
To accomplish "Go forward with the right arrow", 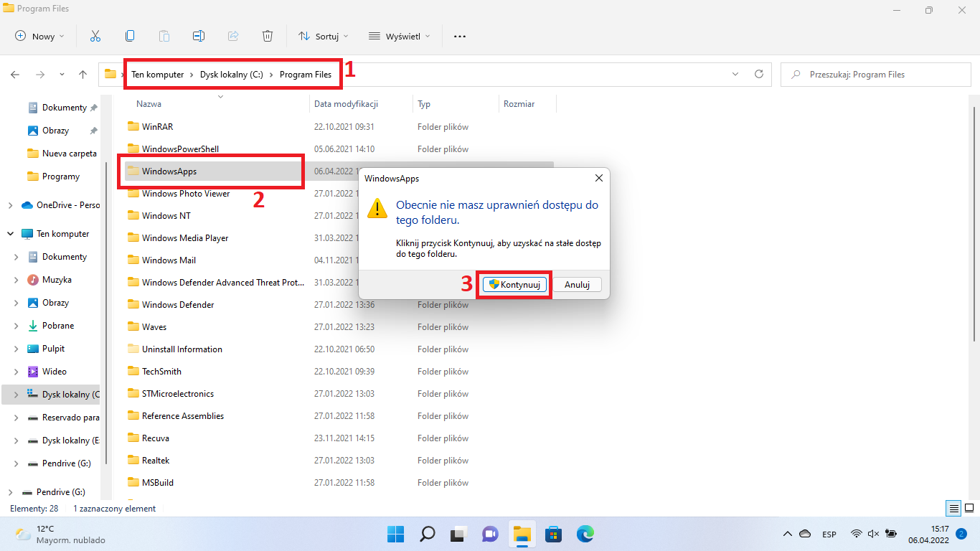I will pyautogui.click(x=40, y=74).
